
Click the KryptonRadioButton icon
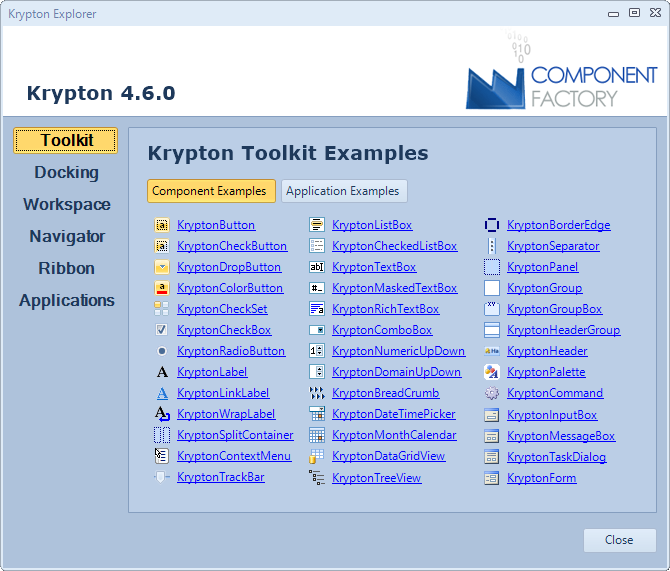click(162, 351)
